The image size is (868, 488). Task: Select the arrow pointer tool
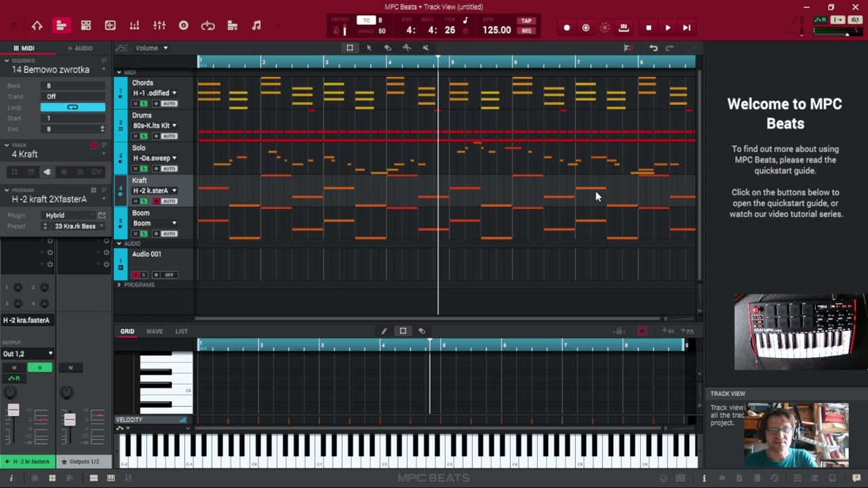tap(369, 48)
